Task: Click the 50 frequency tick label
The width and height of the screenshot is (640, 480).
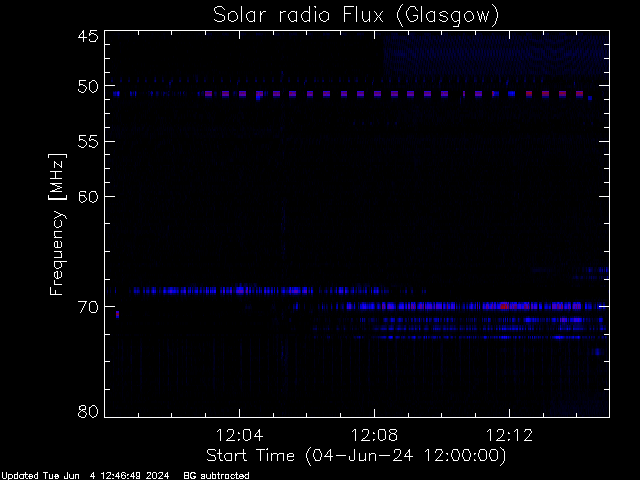Action: tap(88, 87)
